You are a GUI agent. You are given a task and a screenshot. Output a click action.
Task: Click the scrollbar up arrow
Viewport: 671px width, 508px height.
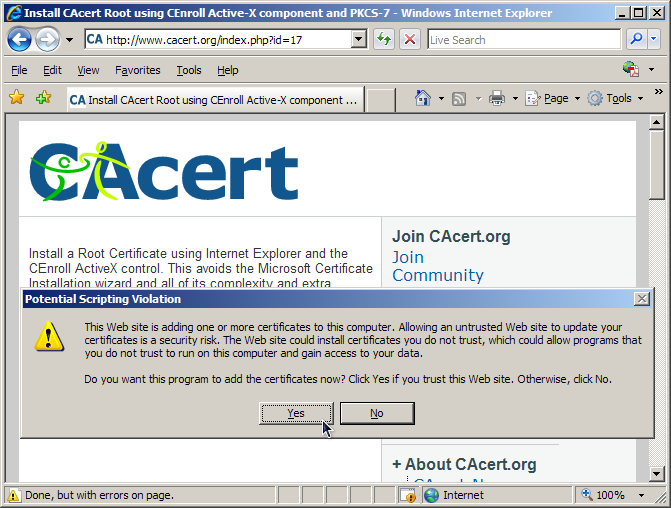pos(656,122)
